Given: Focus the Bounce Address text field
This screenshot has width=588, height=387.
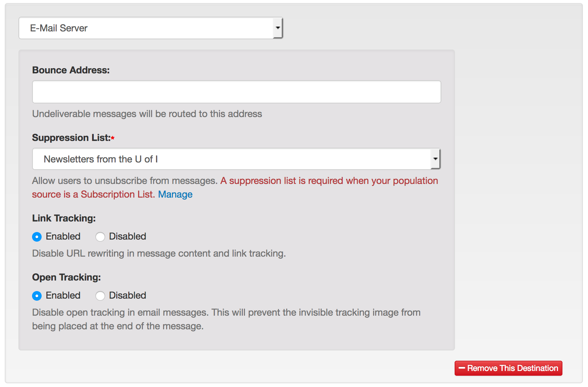Looking at the screenshot, I should tap(236, 92).
